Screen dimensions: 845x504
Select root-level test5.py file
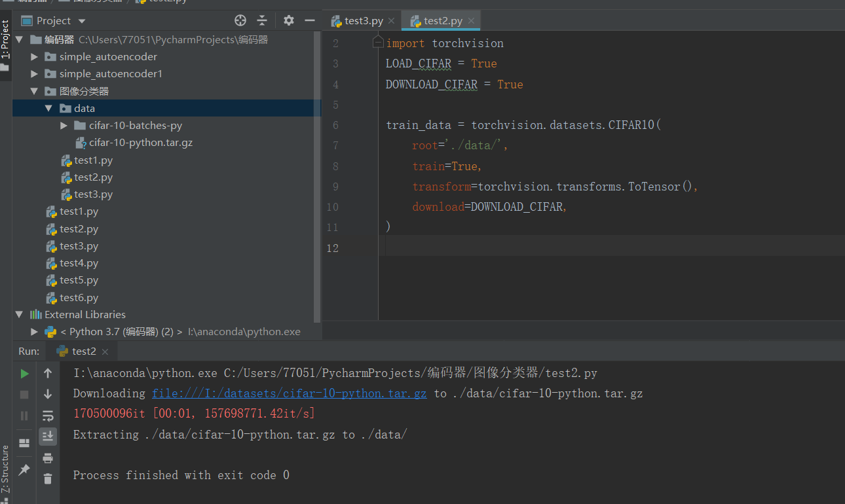click(x=79, y=280)
